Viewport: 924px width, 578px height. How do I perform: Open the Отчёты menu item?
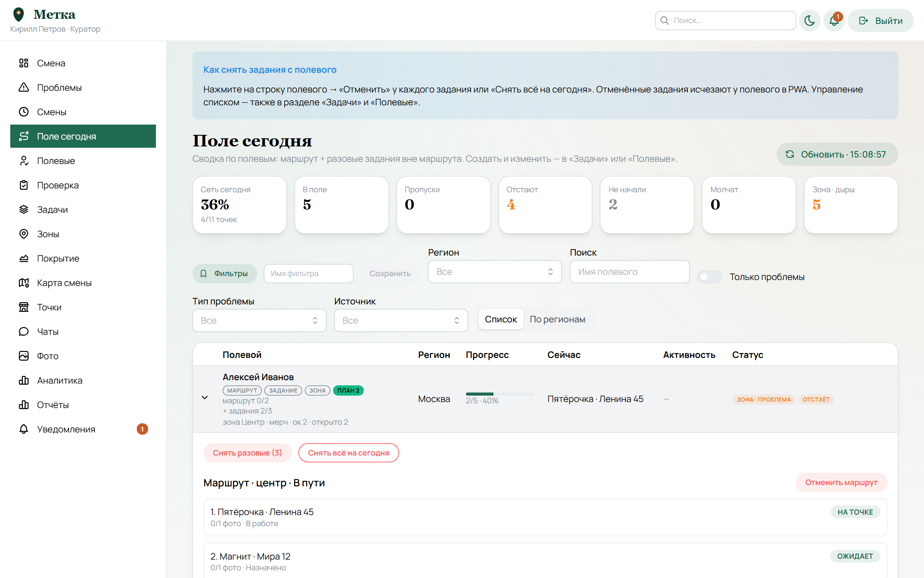[x=83, y=405]
